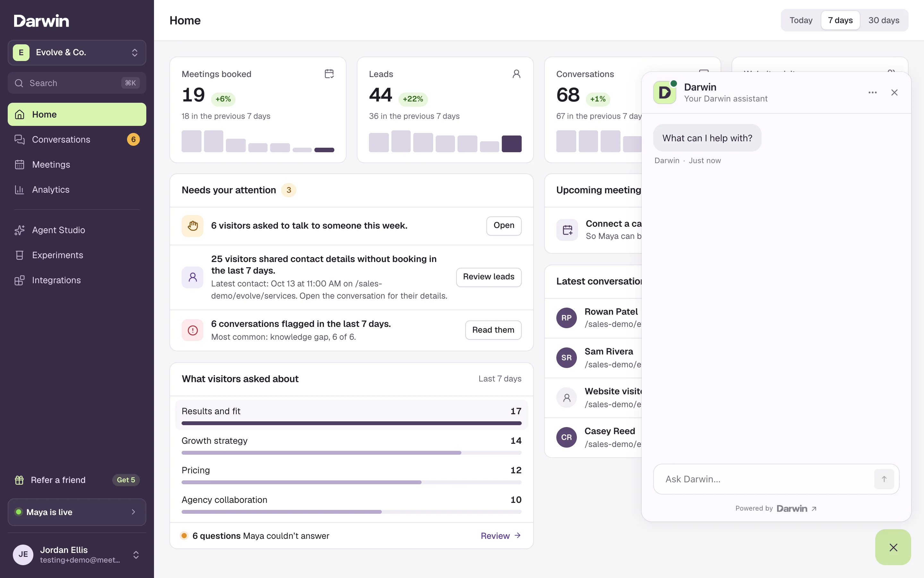Click the RP avatar for Rowan Patel

[566, 318]
